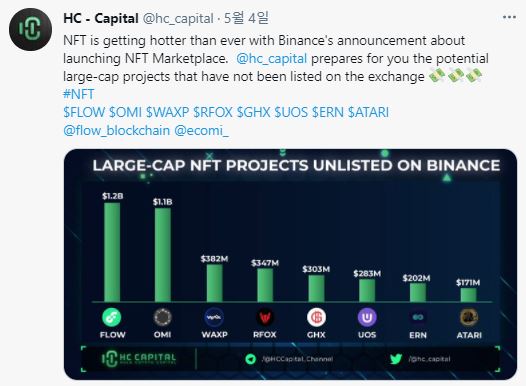Image resolution: width=526 pixels, height=386 pixels.
Task: Open the @ecomi_ mention
Action: (201, 130)
